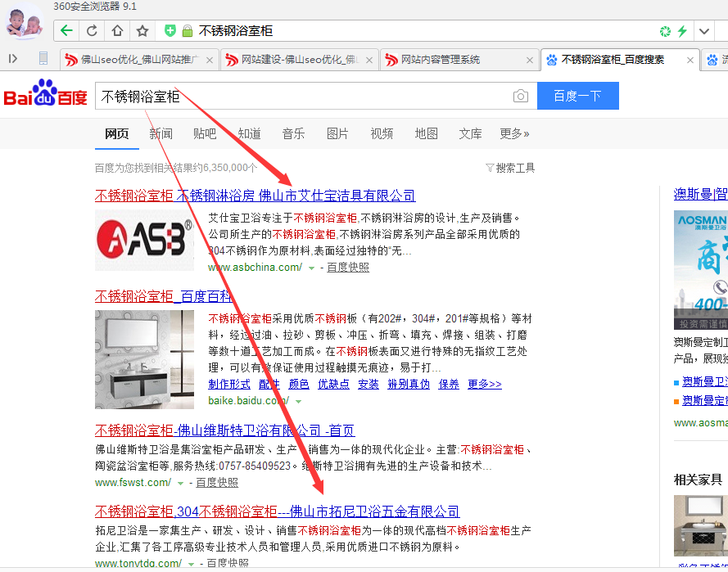Select the 视频 search category

point(382,133)
